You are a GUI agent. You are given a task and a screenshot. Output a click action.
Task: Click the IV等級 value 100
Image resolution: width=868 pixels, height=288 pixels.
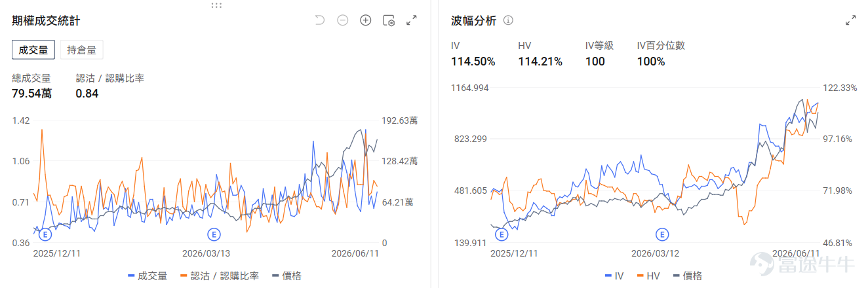click(x=595, y=62)
